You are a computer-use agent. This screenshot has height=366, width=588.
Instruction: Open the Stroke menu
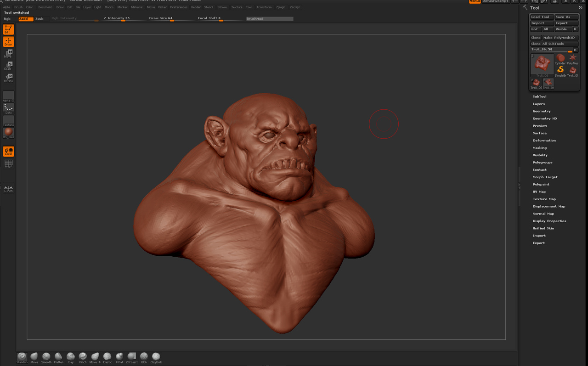coord(222,7)
